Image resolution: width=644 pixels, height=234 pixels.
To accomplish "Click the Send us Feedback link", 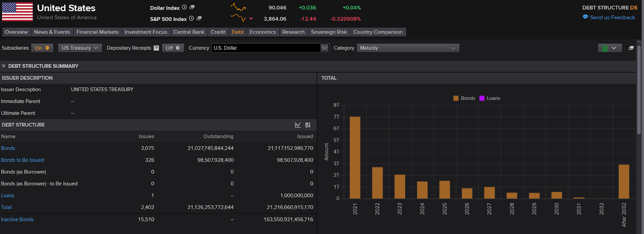I will click(x=612, y=17).
